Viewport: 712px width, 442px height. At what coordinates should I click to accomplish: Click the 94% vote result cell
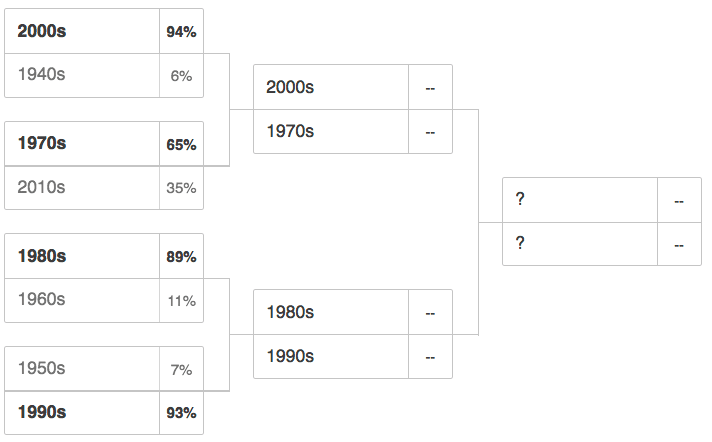click(181, 32)
